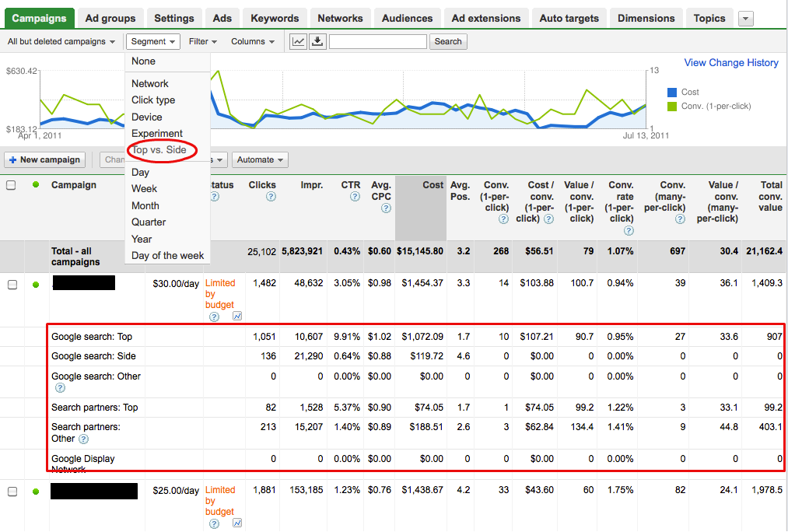Segment by Network
The image size is (788, 532).
(x=150, y=84)
